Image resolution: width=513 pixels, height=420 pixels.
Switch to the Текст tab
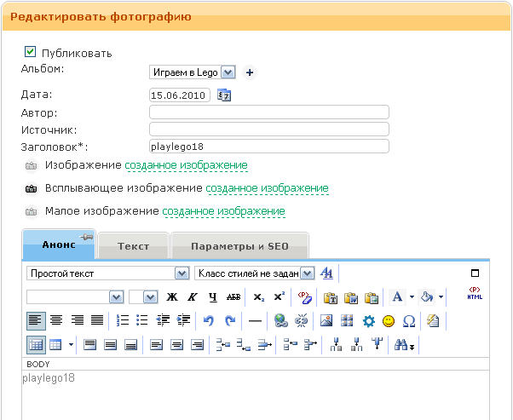[x=133, y=246]
